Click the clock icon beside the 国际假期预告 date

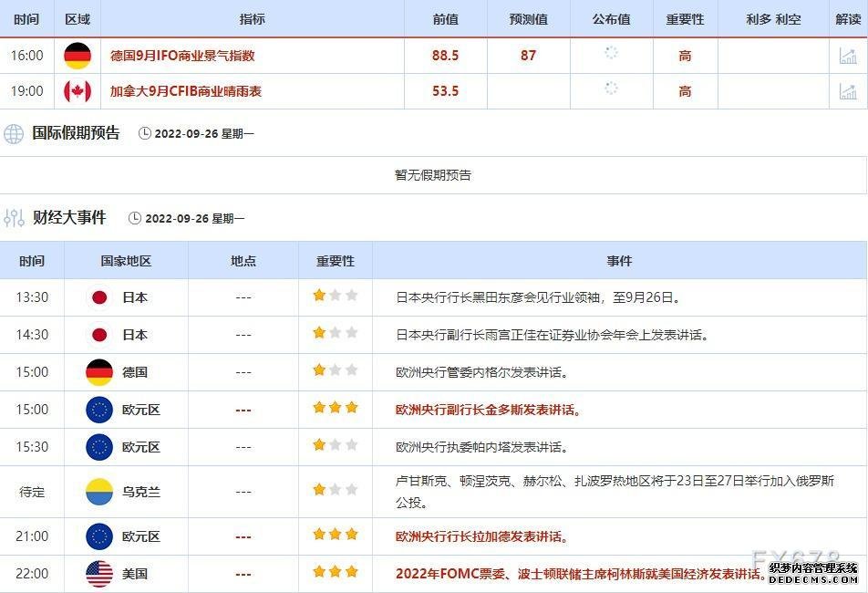click(x=145, y=134)
